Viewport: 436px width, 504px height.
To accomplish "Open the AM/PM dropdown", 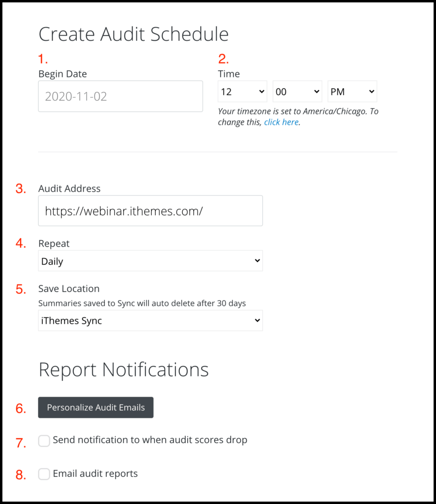I will pyautogui.click(x=352, y=92).
